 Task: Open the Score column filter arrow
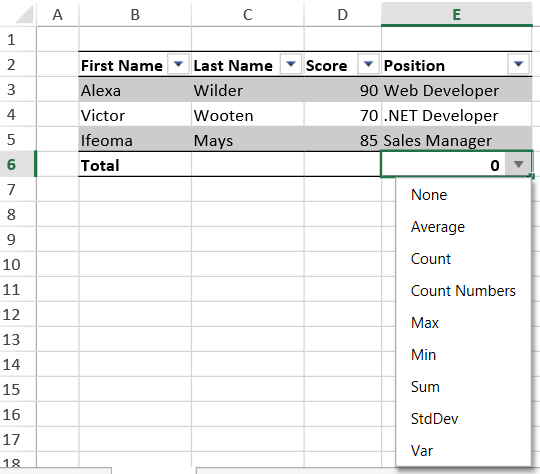point(368,64)
